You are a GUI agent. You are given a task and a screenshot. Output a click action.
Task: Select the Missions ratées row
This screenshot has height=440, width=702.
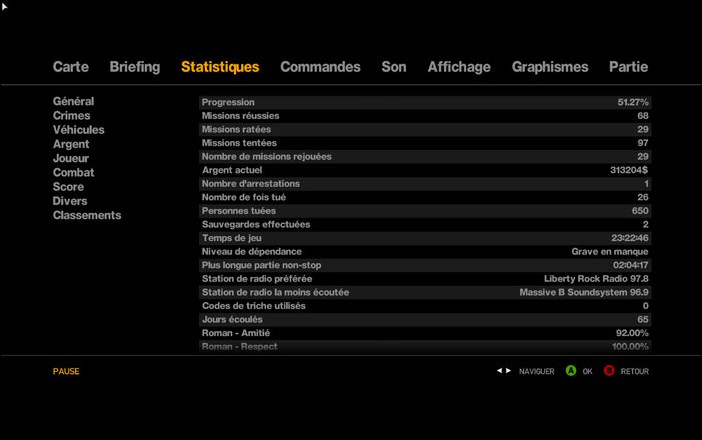tap(425, 129)
